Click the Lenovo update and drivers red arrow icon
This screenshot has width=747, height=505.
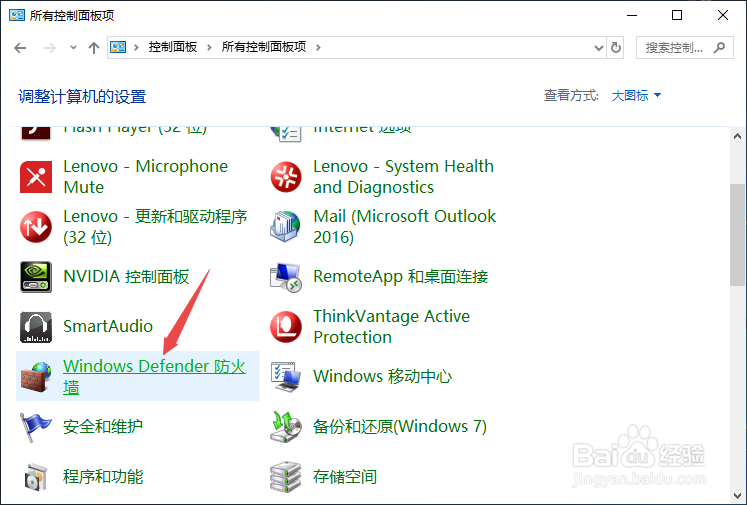[36, 227]
